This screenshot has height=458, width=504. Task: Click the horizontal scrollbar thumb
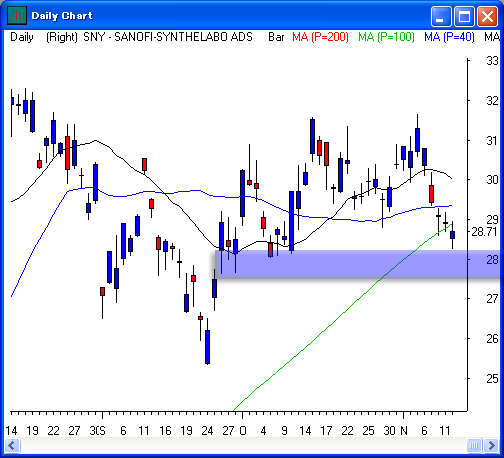pyautogui.click(x=474, y=445)
